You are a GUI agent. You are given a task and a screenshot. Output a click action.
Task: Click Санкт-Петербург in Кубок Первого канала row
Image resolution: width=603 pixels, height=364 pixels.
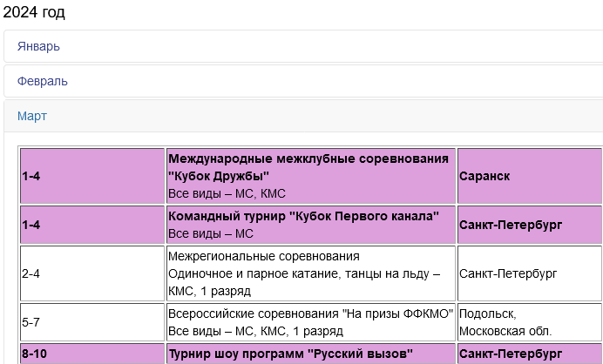tap(511, 225)
